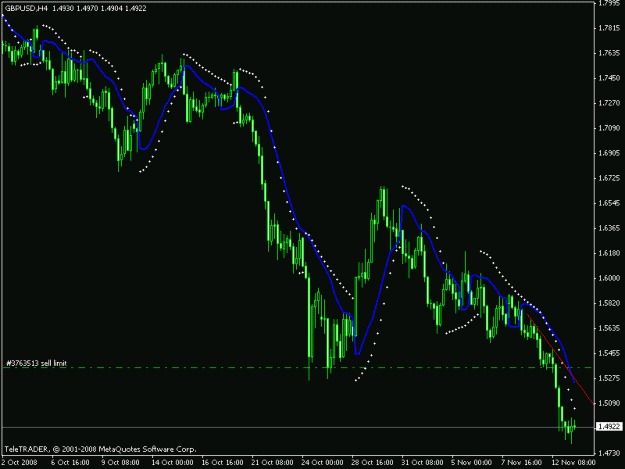Click the 1.7635 price scale label
625x469 pixels.
pos(609,53)
